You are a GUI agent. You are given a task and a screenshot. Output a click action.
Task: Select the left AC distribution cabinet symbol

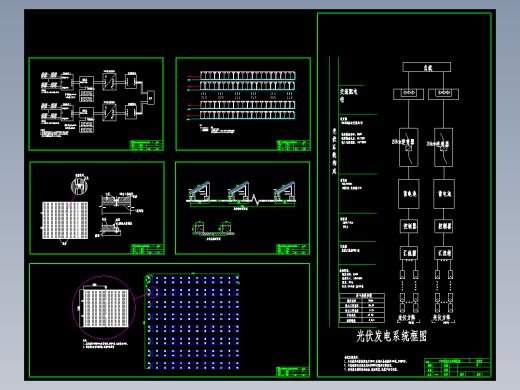click(x=409, y=94)
